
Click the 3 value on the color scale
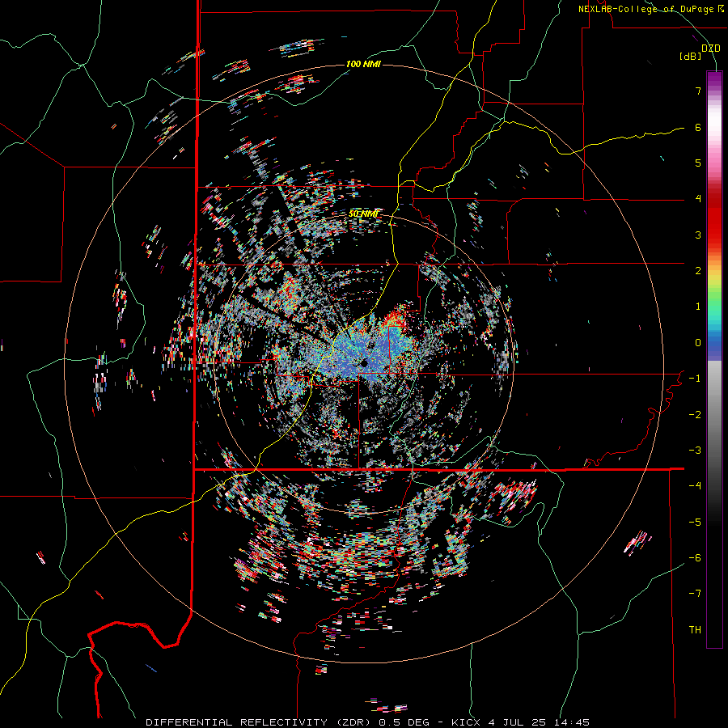(x=698, y=235)
